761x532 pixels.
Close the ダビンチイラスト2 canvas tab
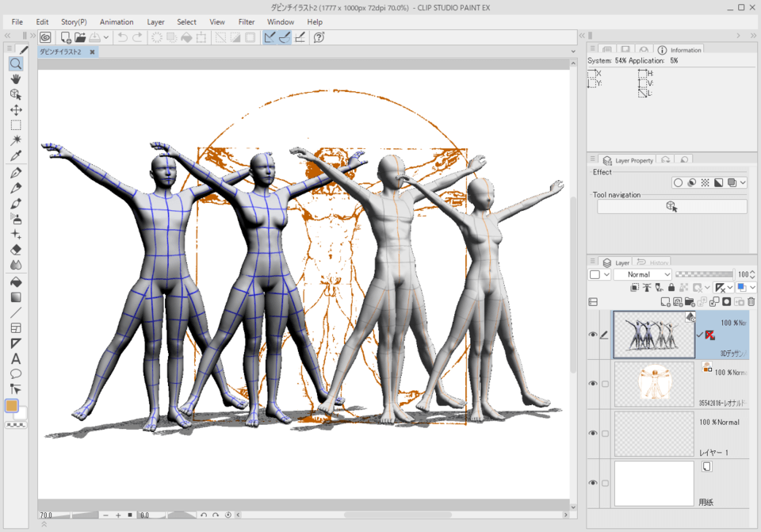(92, 52)
